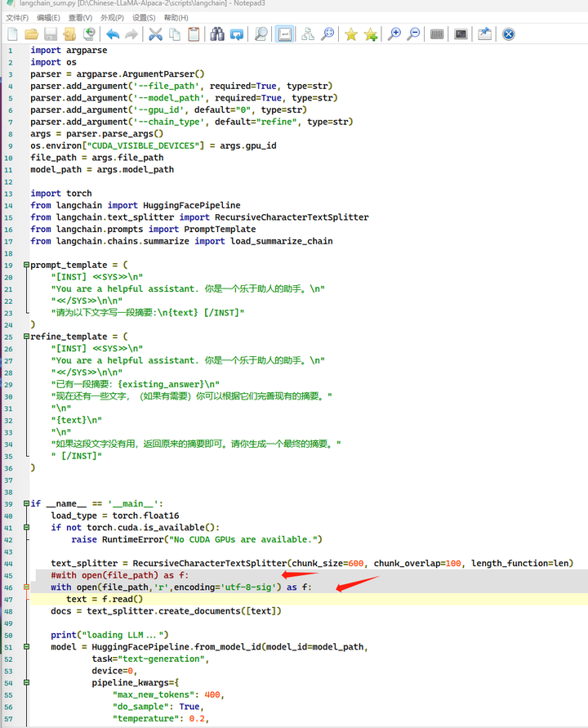
Task: Collapse the refine_template fold at line 25
Action: 26,337
